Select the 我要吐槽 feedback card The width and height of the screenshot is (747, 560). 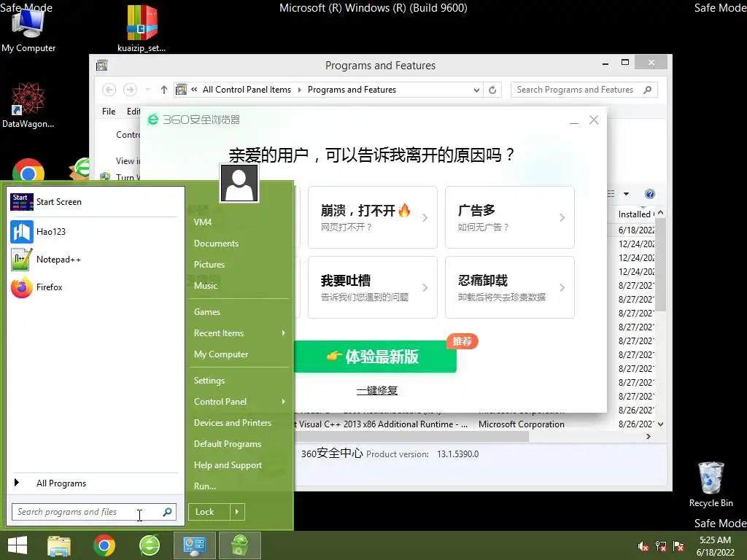pos(373,287)
